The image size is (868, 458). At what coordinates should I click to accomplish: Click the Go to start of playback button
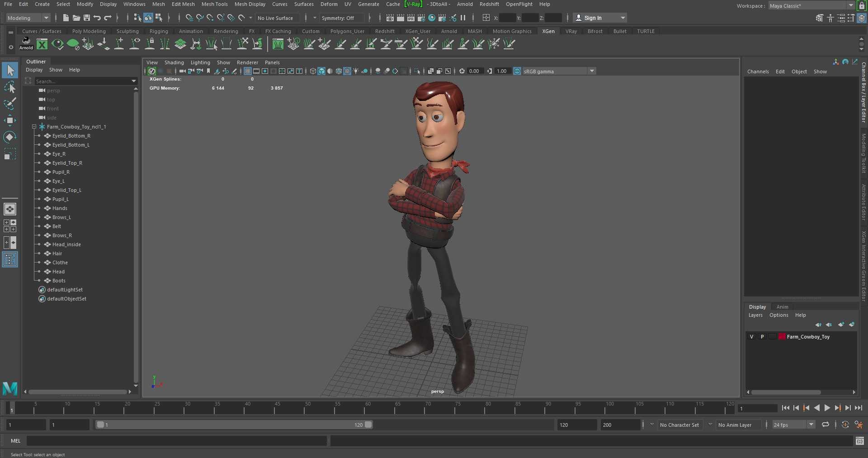pyautogui.click(x=785, y=408)
